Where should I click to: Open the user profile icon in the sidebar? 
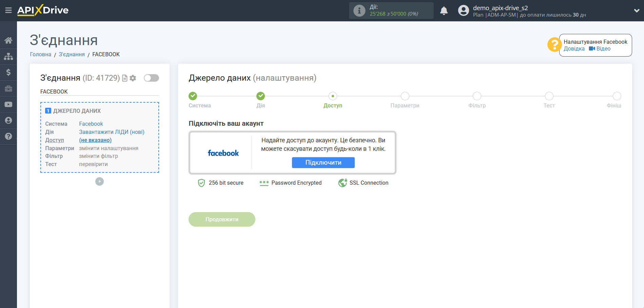(x=8, y=120)
